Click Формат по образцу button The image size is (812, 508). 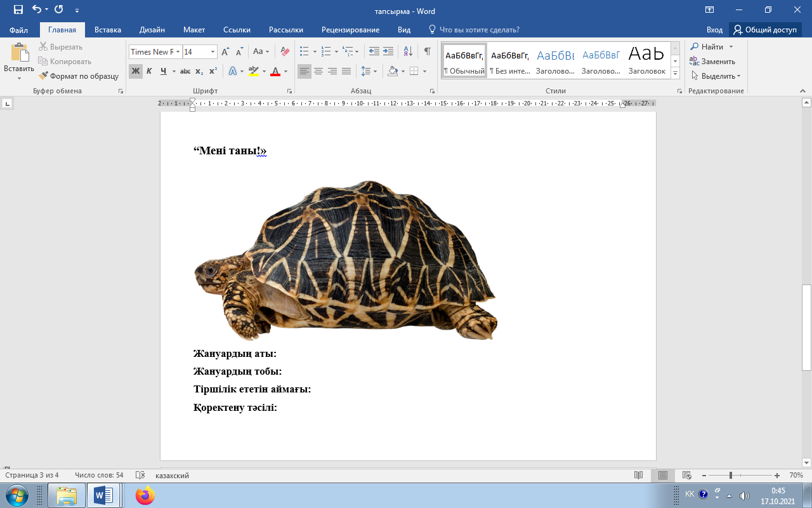coord(79,76)
